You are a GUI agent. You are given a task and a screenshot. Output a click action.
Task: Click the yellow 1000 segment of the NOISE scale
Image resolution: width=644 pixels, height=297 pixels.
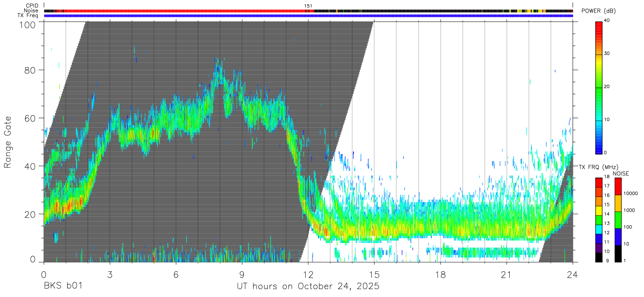click(x=617, y=203)
